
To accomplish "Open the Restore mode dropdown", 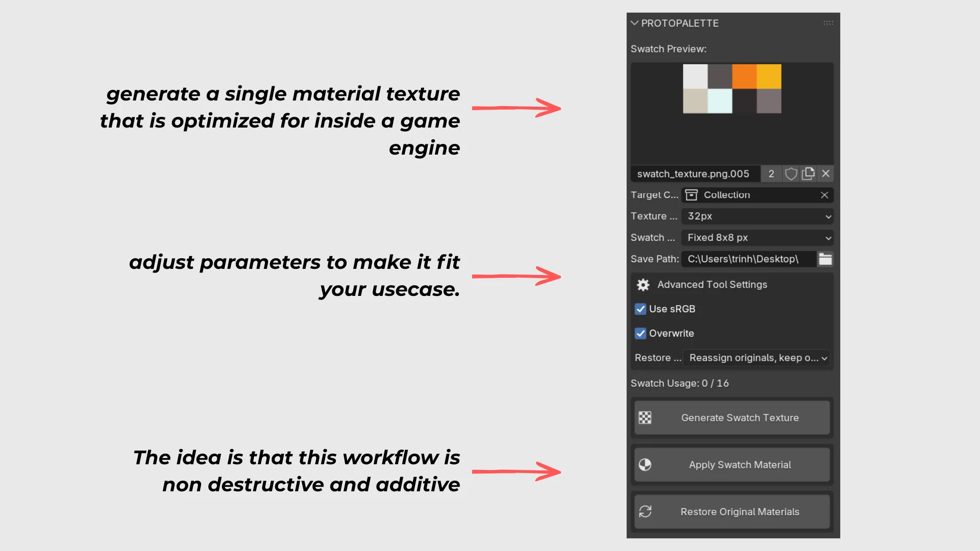I will (756, 358).
